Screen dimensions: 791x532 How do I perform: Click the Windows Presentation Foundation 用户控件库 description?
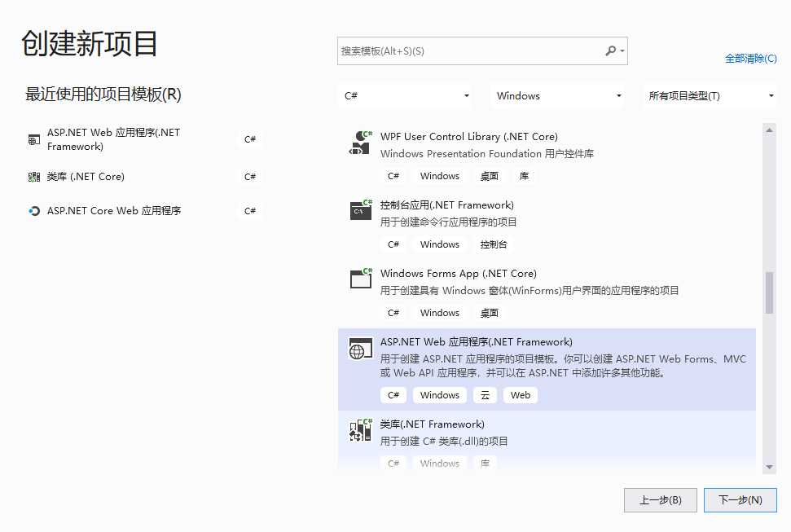point(487,154)
